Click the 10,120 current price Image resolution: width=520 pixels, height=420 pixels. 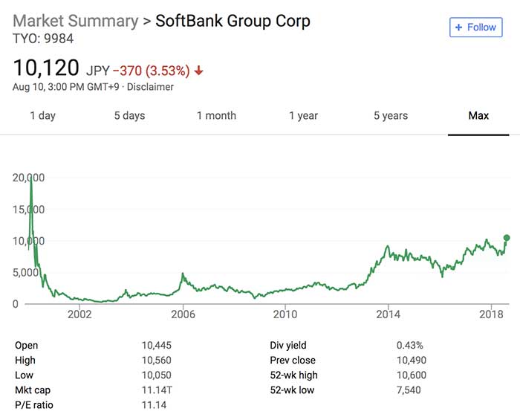click(x=46, y=68)
